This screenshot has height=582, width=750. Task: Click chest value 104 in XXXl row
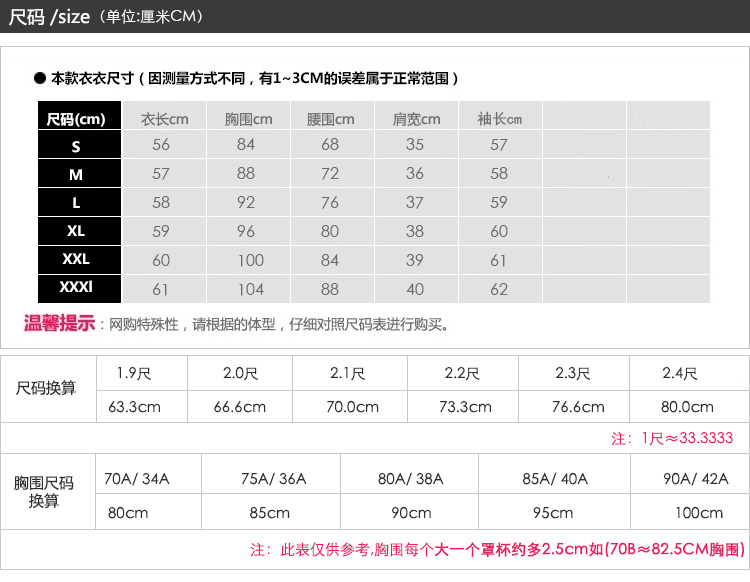tap(251, 289)
